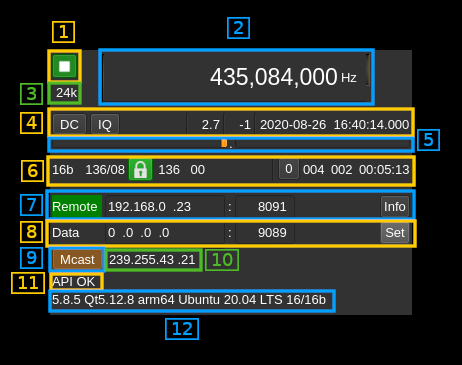Viewport: 462px width, 365px height.
Task: Click the 136/08 block count value
Action: pyautogui.click(x=105, y=170)
